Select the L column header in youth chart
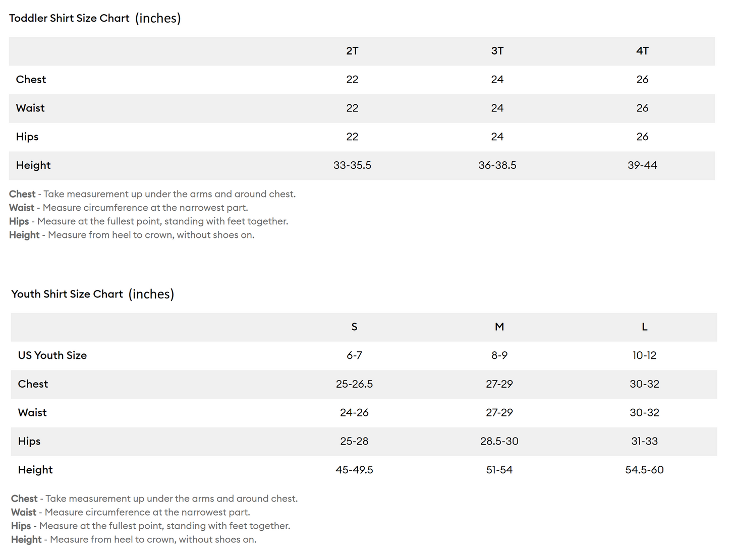Screen dimensions: 729x560 click(x=644, y=327)
